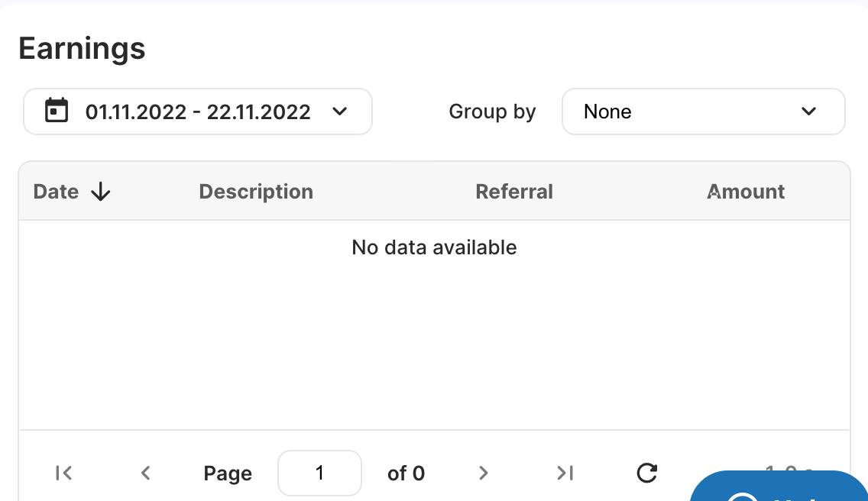Click the calendar icon in date picker
868x501 pixels.
click(x=57, y=111)
